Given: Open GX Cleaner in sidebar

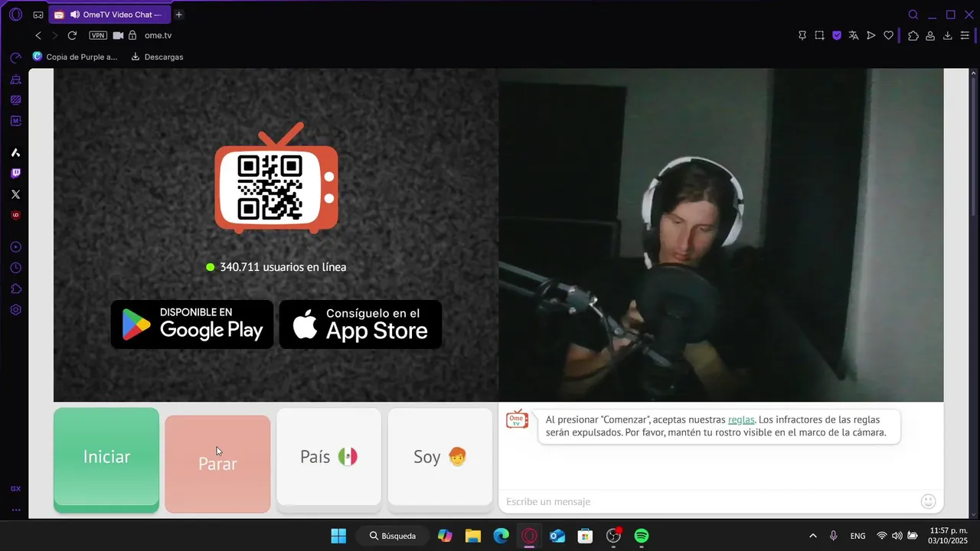Looking at the screenshot, I should click(x=15, y=79).
